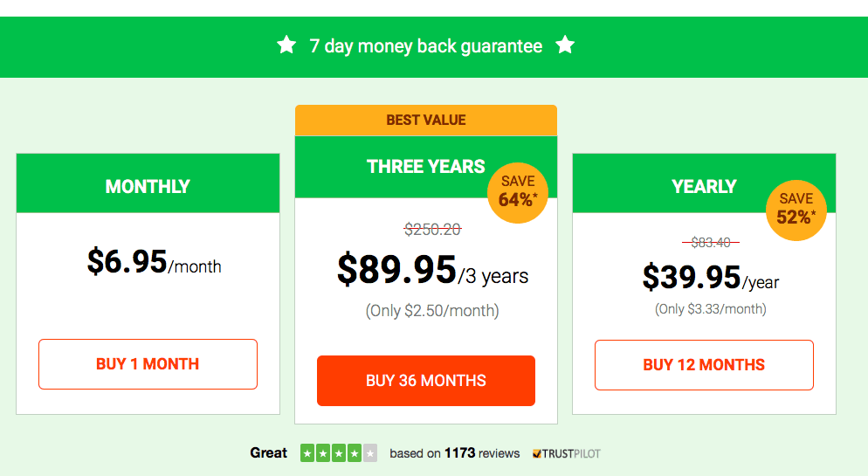Click the BUY 12 MONTHS button
The height and width of the screenshot is (476, 868).
point(704,365)
